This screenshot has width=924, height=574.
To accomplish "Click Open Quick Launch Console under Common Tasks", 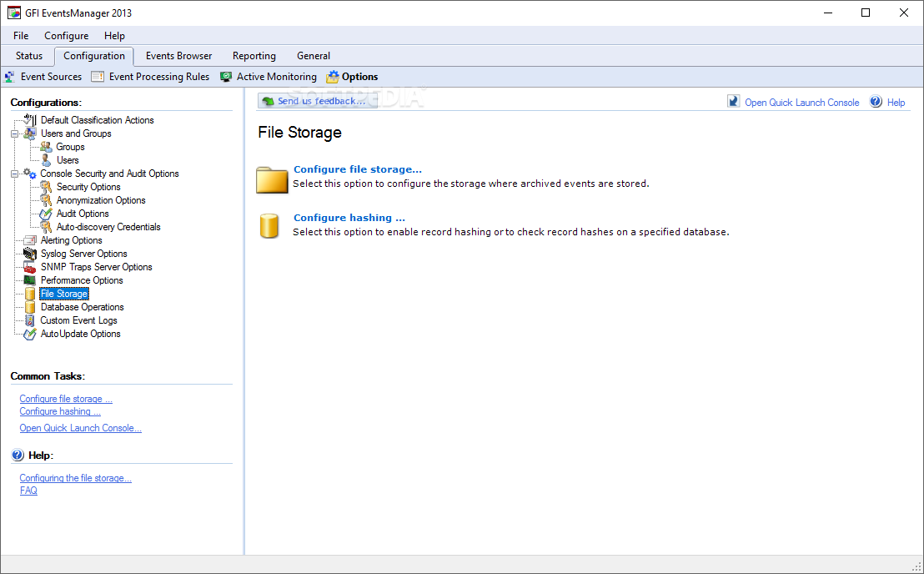I will 81,429.
